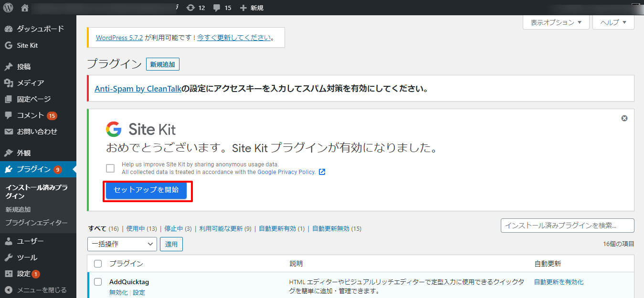
Task: Tick the AddQuicktag plugin checkbox
Action: [x=98, y=282]
